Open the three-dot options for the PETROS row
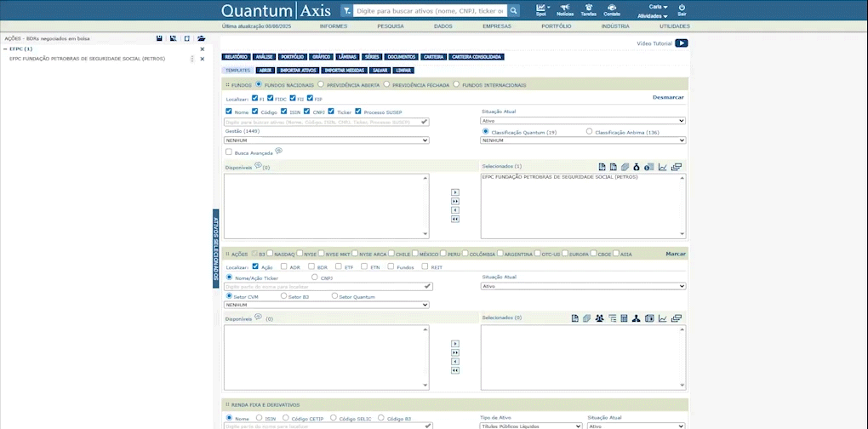 [192, 59]
